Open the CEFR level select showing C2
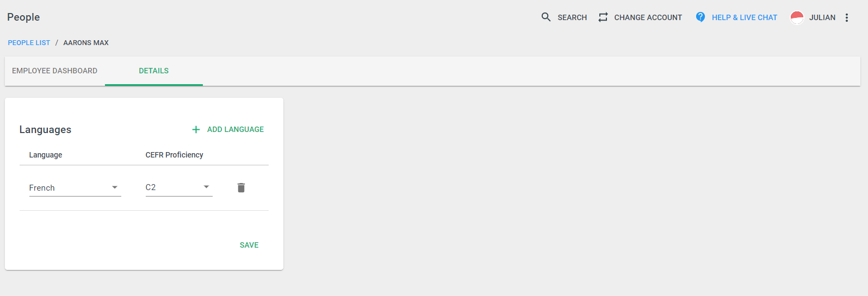 [x=179, y=188]
